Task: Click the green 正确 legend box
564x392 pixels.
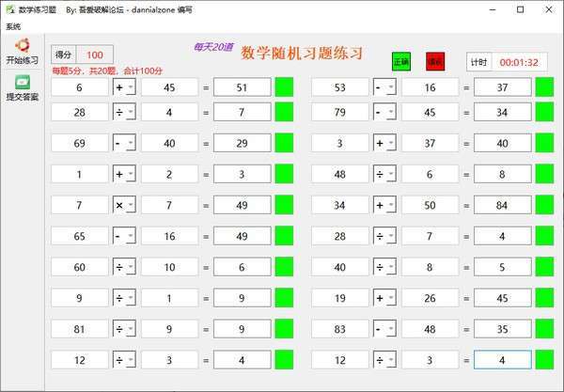Action: [x=401, y=62]
